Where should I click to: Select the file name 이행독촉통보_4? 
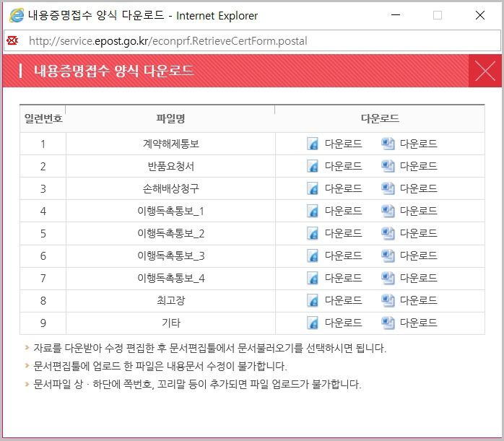pyautogui.click(x=170, y=278)
